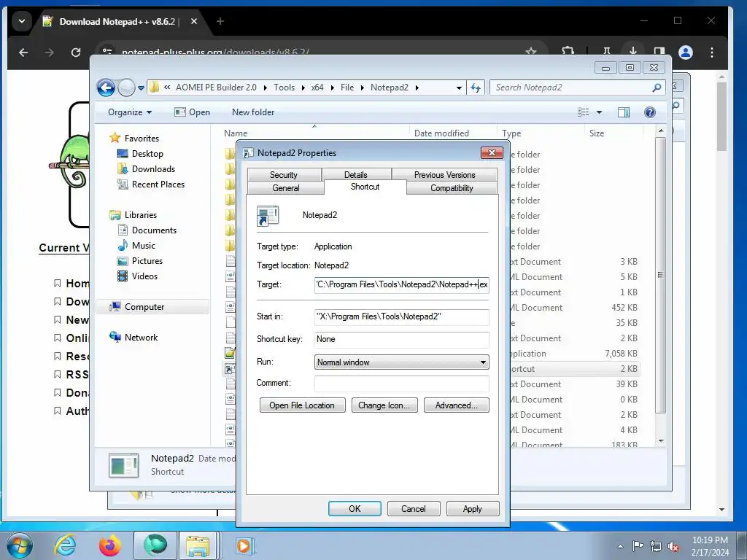Open the Run window mode dropdown
Viewport: 747px width, 560px height.
402,362
